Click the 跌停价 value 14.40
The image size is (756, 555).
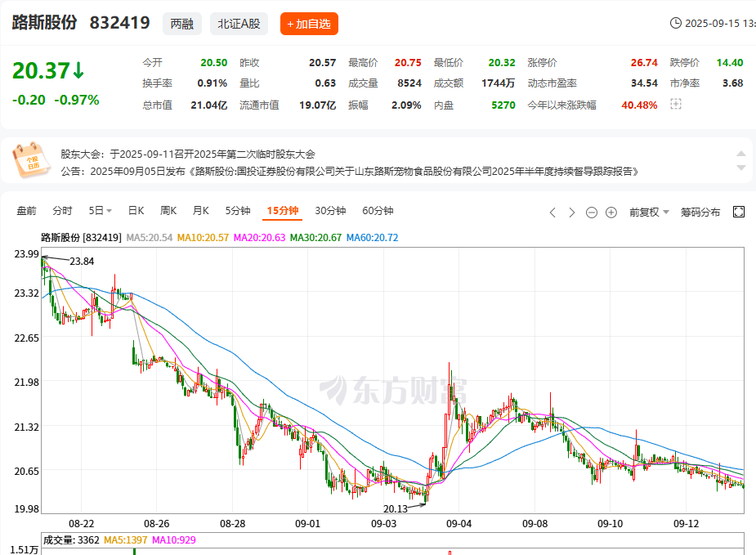click(730, 63)
